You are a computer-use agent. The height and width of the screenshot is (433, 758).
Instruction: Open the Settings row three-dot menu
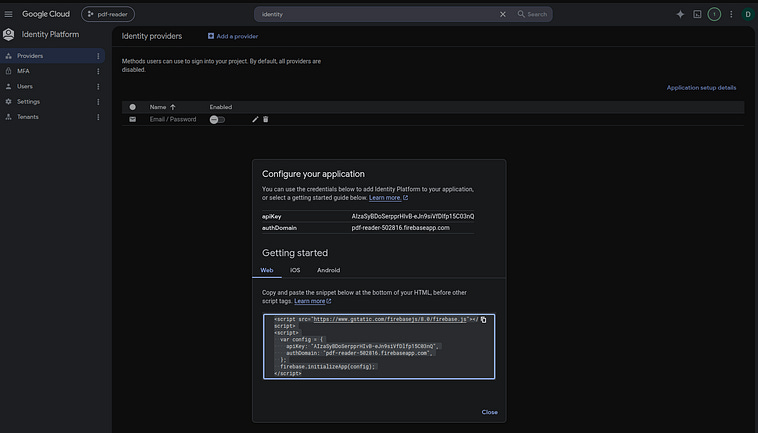pos(98,102)
